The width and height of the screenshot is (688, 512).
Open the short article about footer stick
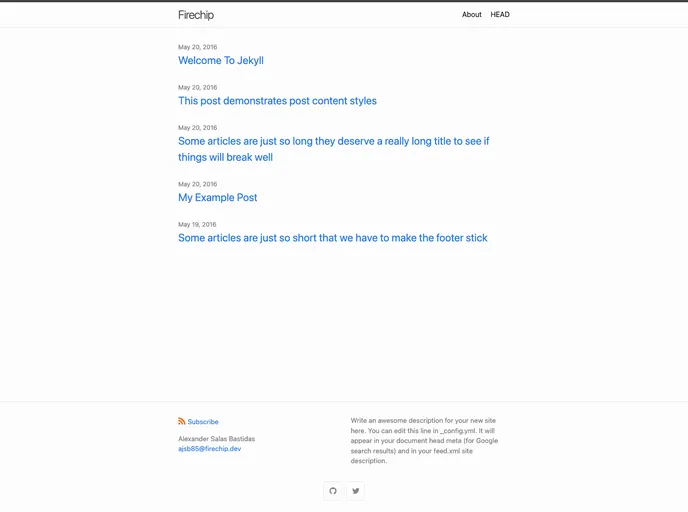click(332, 238)
